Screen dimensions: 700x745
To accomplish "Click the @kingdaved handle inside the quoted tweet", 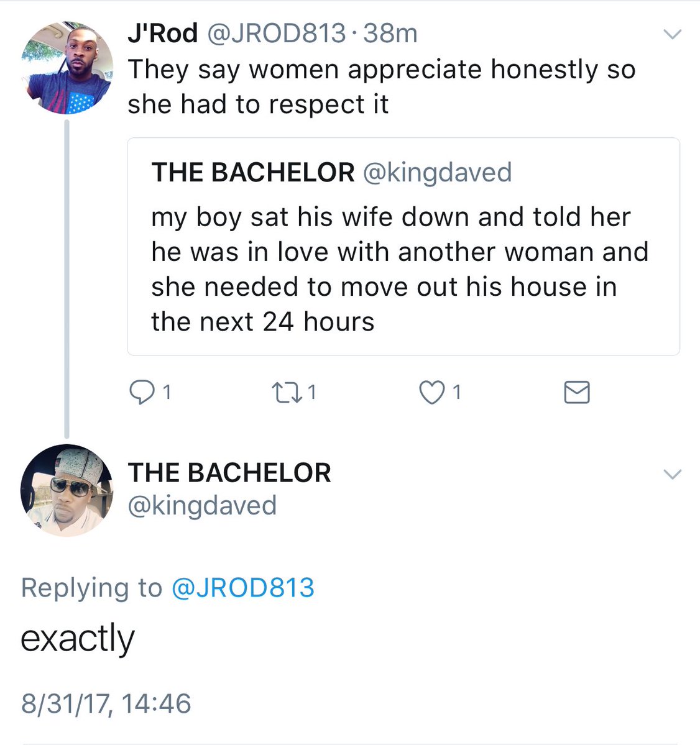I will tap(437, 173).
